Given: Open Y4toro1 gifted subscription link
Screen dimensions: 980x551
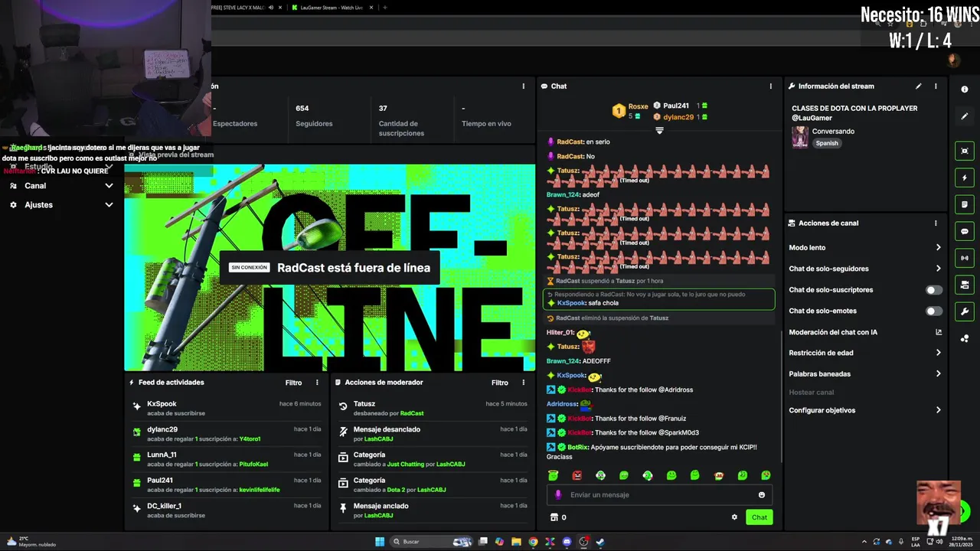Looking at the screenshot, I should [250, 439].
